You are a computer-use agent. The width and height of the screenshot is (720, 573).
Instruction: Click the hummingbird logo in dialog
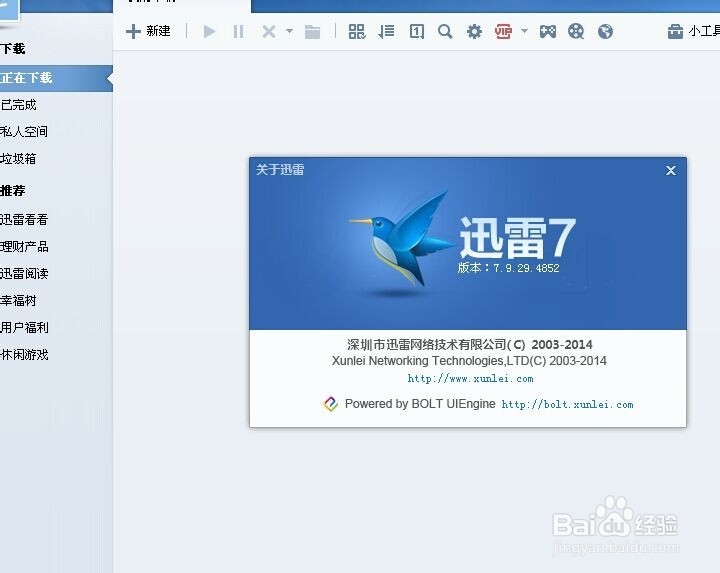coord(400,241)
